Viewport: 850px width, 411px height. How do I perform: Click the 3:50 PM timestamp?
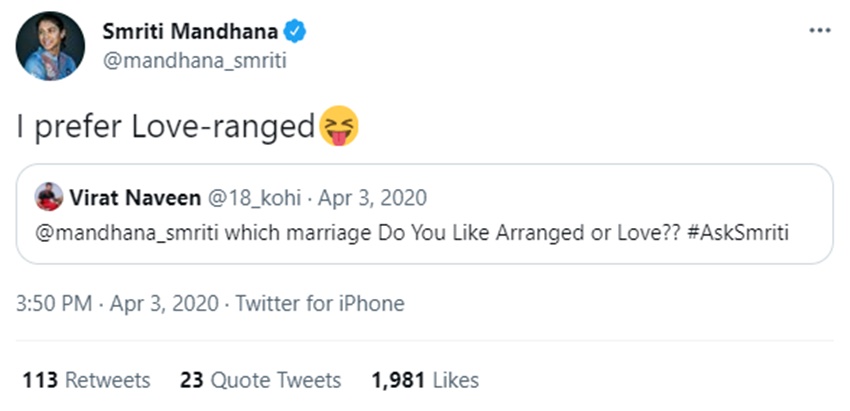click(56, 303)
